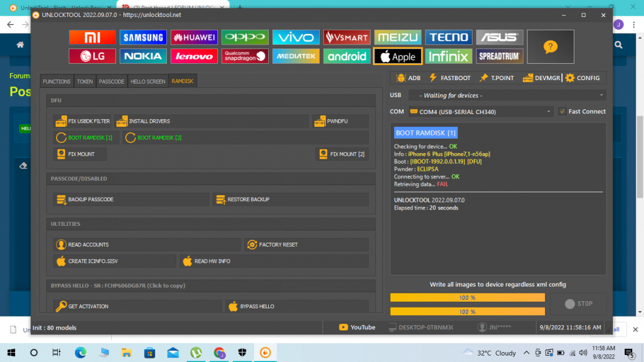Click FIX USBDK FILTER button

[83, 121]
